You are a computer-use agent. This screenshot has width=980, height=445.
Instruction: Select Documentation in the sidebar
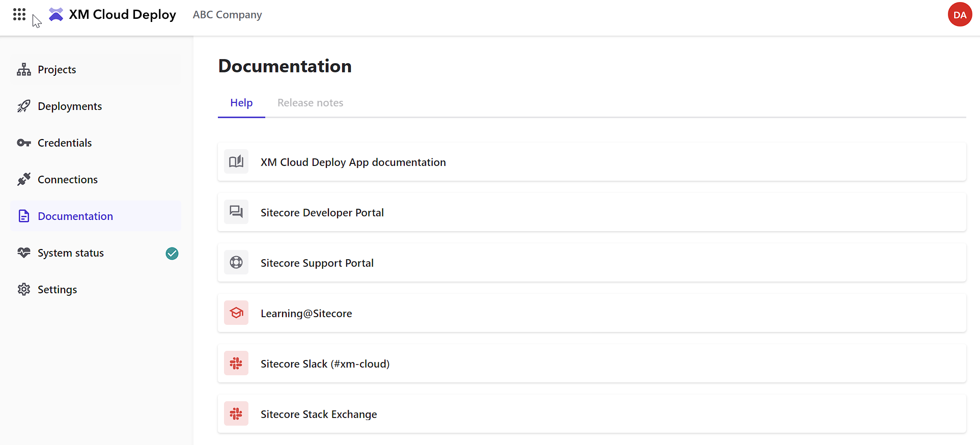pyautogui.click(x=96, y=216)
